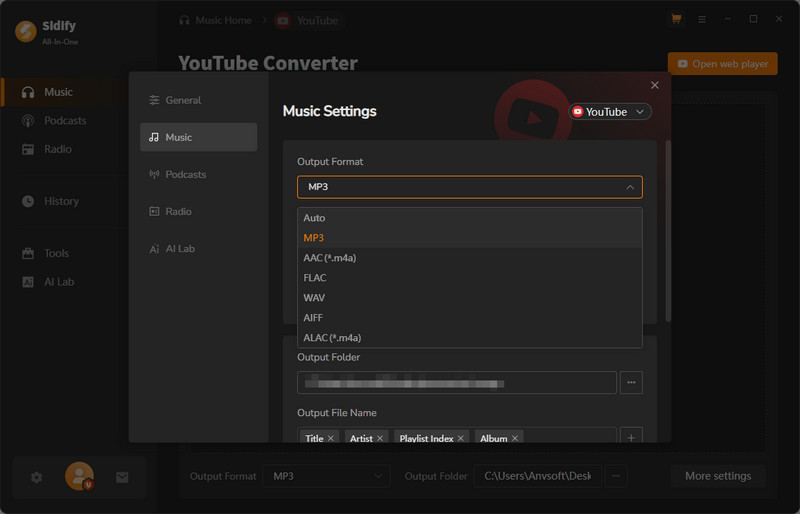This screenshot has height=514, width=800.
Task: Choose MP3 in the format list
Action: [x=469, y=238]
